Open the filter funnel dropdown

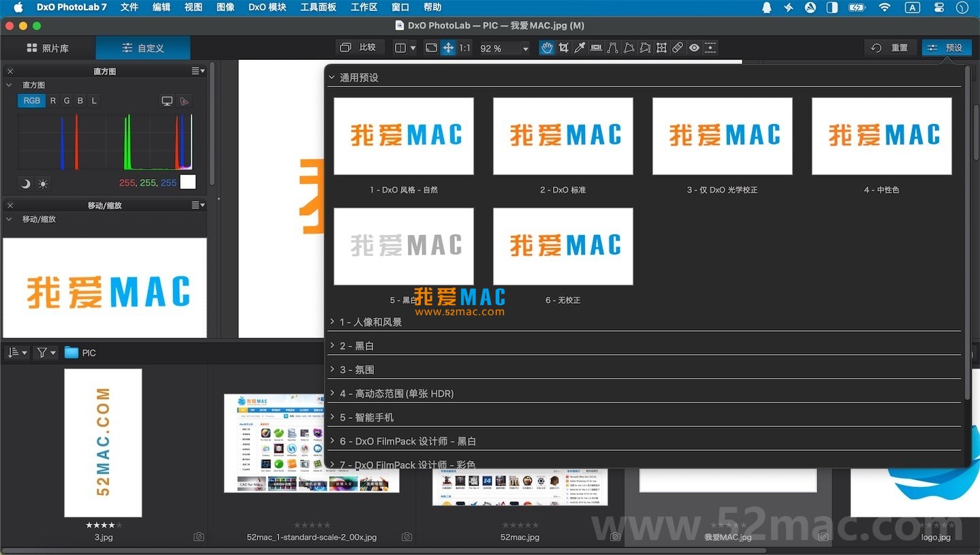tap(46, 353)
